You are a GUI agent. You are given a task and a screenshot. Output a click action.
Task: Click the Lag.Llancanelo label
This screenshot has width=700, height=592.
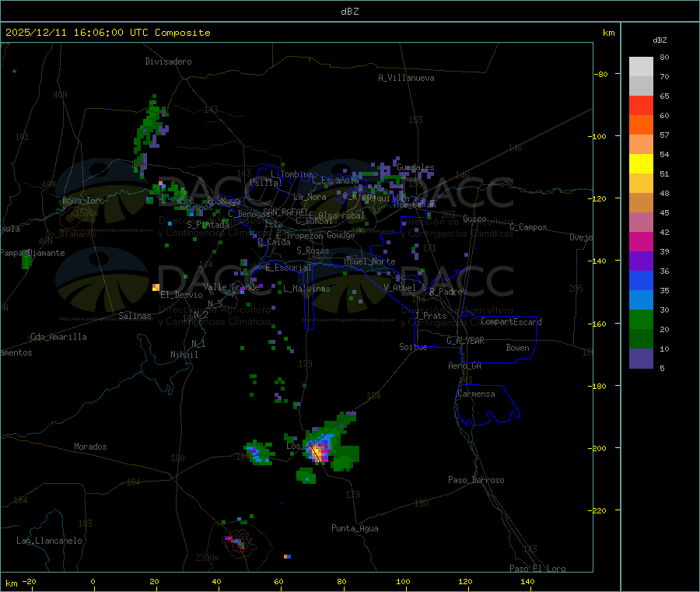pyautogui.click(x=49, y=541)
